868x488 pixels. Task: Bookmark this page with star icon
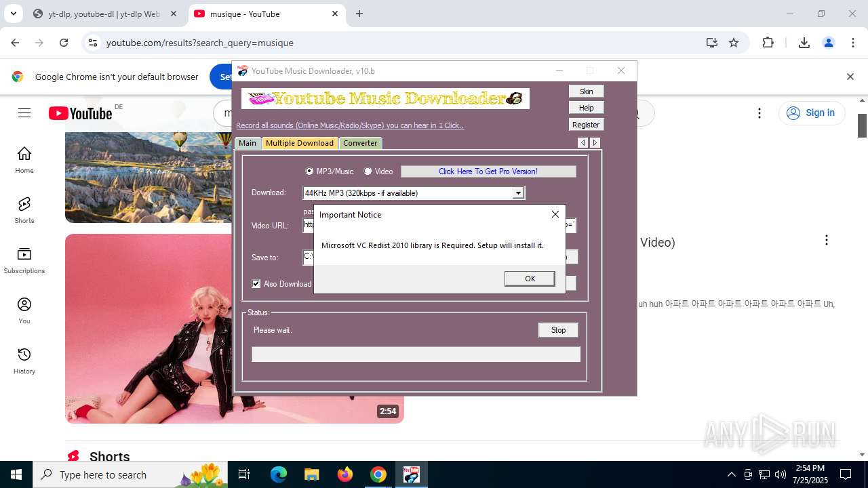pos(734,43)
